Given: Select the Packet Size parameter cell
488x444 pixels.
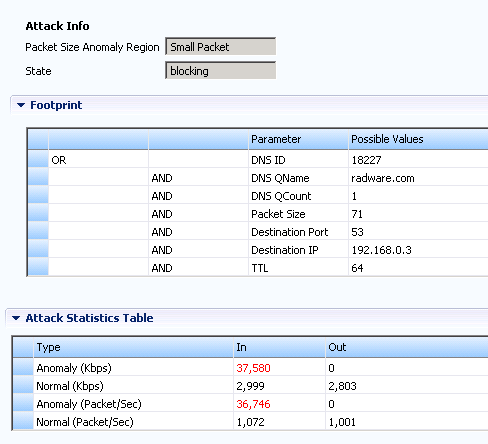Looking at the screenshot, I should coord(298,214).
